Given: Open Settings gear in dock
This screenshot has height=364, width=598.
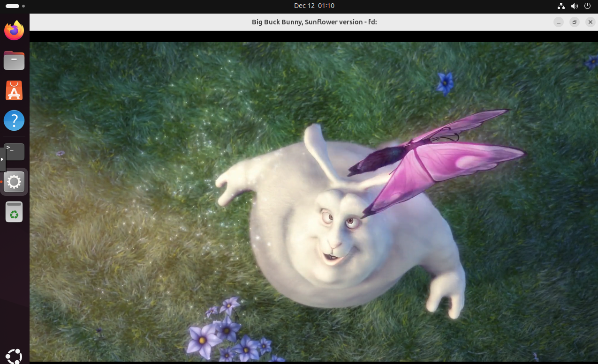Looking at the screenshot, I should coord(14,182).
